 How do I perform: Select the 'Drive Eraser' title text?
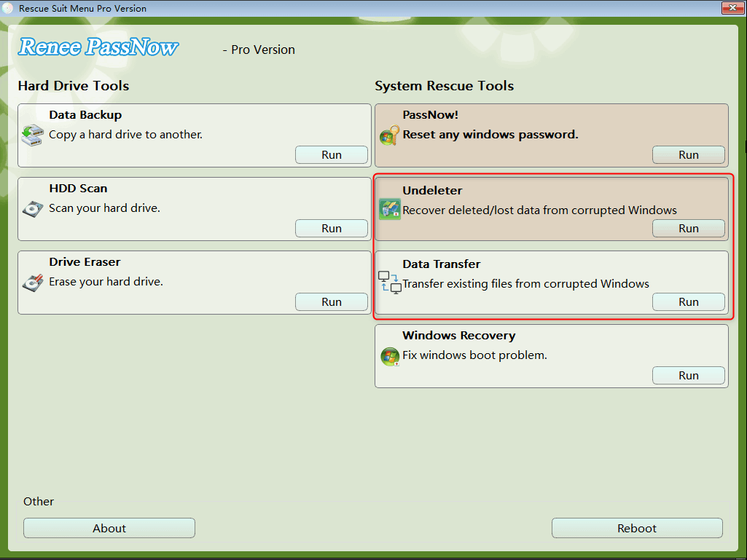pos(85,262)
